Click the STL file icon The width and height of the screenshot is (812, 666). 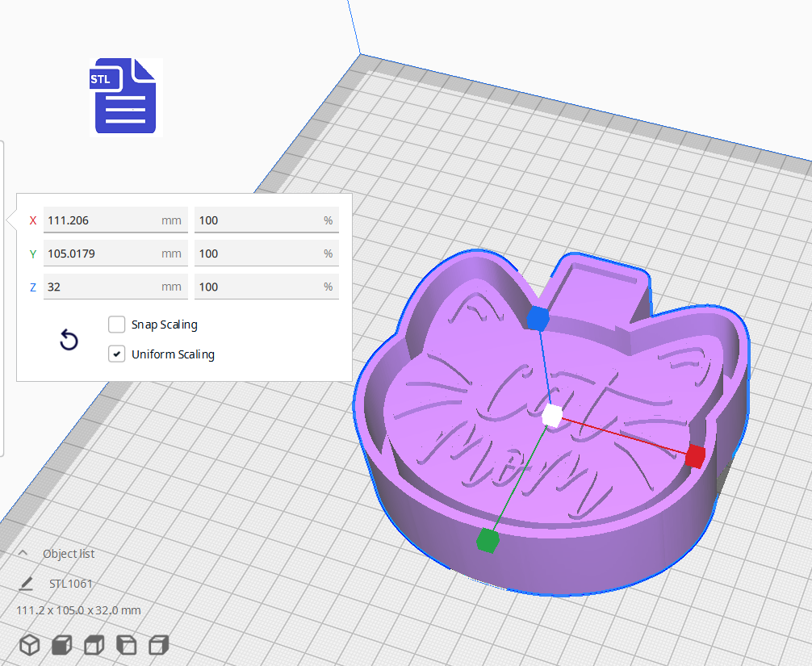coord(125,96)
